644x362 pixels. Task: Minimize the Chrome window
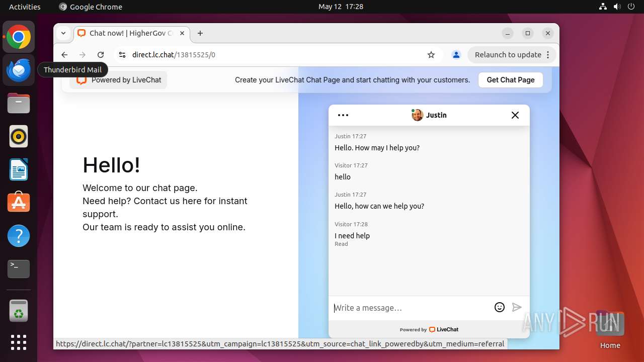tap(508, 33)
